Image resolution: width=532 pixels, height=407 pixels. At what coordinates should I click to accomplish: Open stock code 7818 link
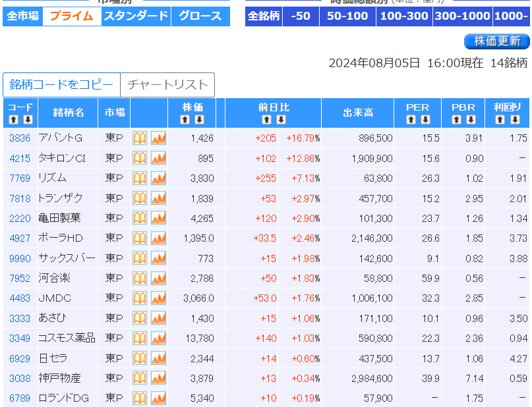click(20, 198)
